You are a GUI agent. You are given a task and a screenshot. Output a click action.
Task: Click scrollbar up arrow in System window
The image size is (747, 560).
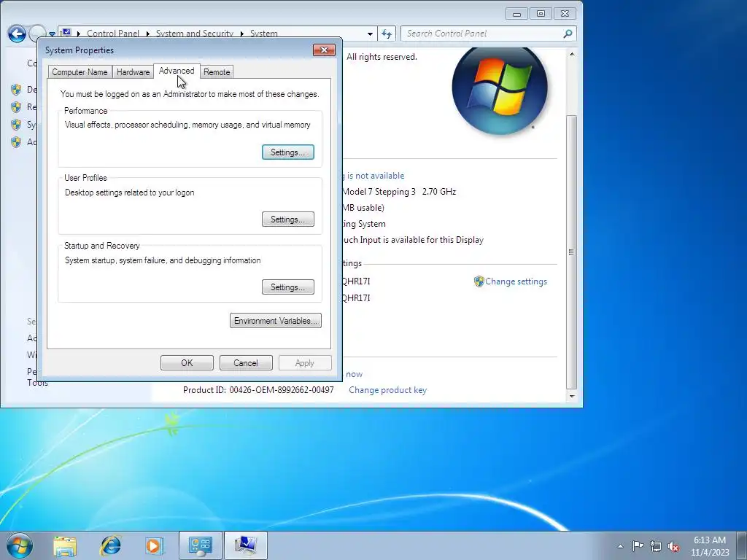(x=572, y=54)
